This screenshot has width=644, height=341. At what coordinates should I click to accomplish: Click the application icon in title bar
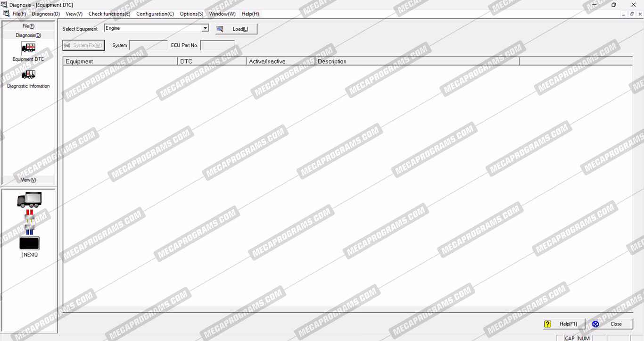point(4,5)
